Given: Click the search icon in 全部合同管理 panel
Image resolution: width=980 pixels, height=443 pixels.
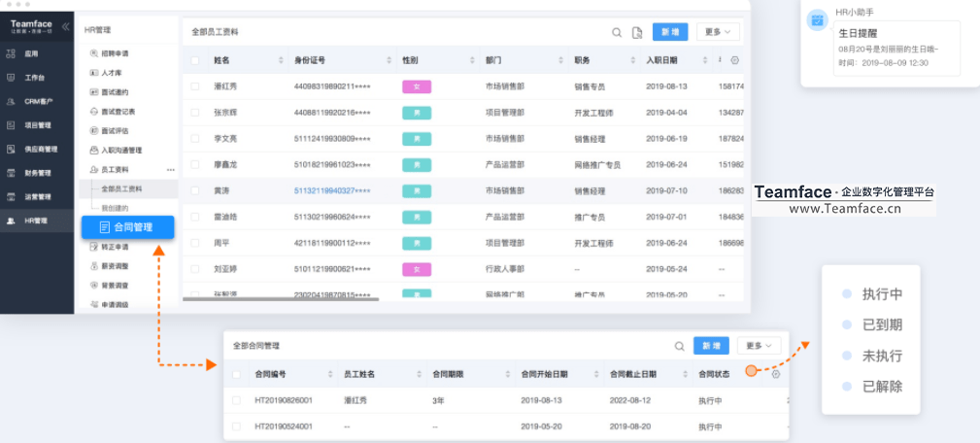Looking at the screenshot, I should (679, 346).
